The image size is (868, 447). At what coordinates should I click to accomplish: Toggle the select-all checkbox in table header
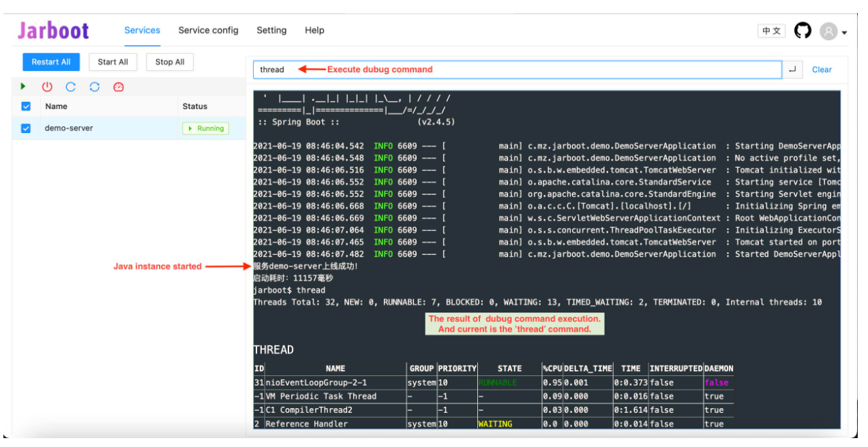click(x=26, y=106)
